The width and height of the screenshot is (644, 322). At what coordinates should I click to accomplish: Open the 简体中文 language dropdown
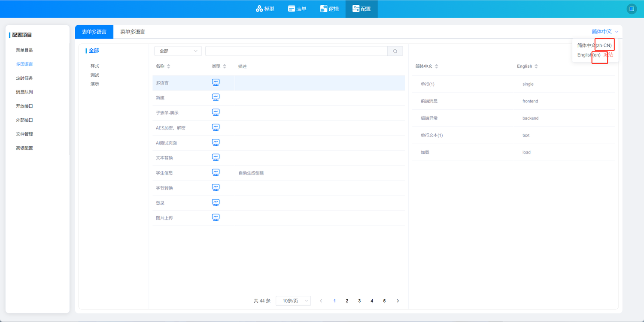pyautogui.click(x=605, y=31)
